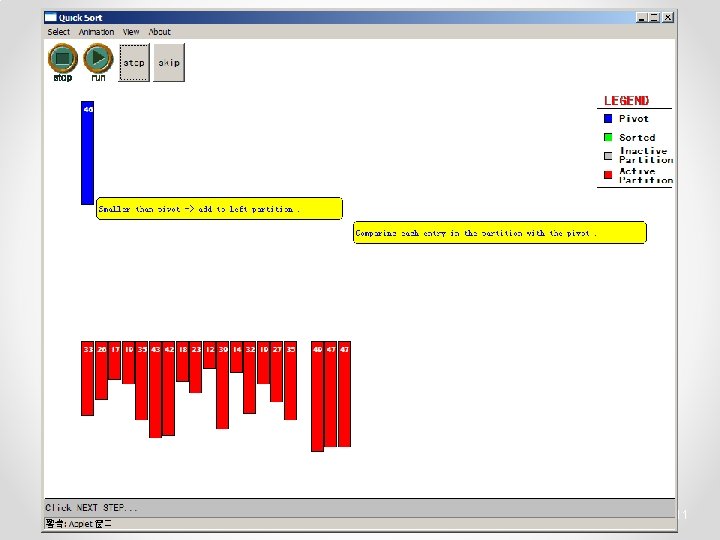Close the Quick Sort window

tap(668, 17)
